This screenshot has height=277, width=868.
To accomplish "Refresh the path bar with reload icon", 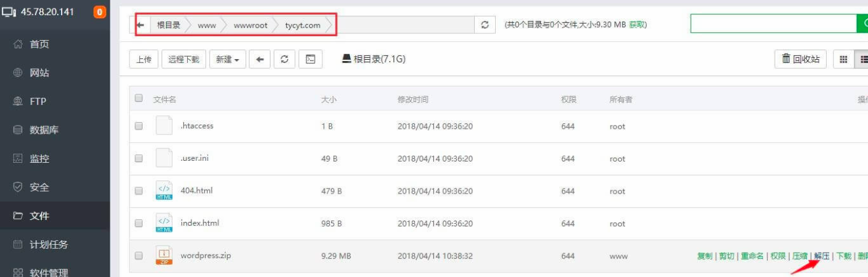I will click(485, 25).
